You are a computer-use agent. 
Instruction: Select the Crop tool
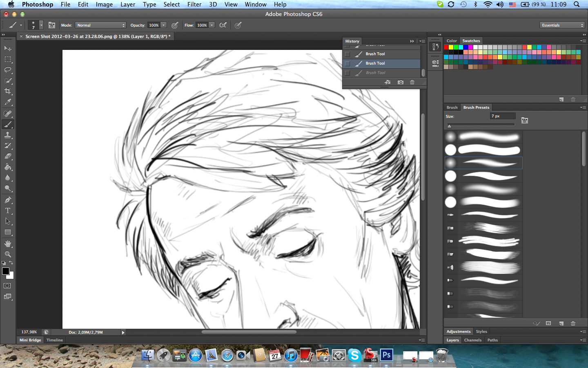tap(8, 91)
